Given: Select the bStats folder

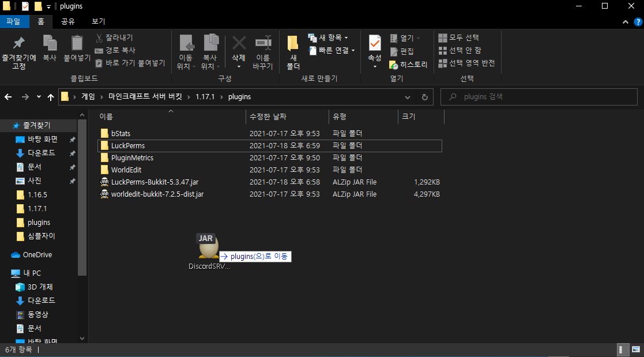Looking at the screenshot, I should click(269, 134).
